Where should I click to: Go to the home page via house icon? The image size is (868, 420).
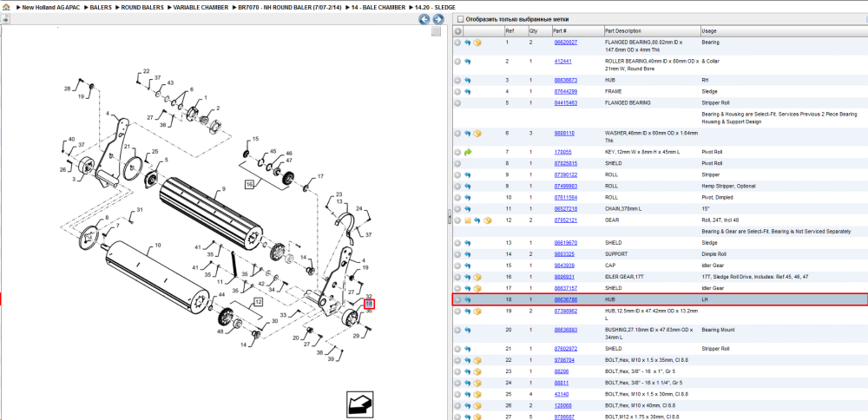pos(6,8)
